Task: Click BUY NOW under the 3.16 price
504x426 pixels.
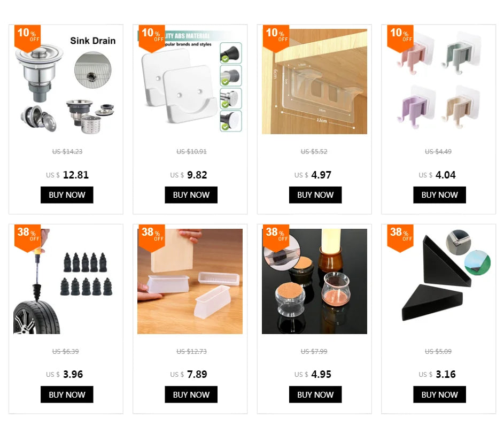Action: [x=439, y=394]
